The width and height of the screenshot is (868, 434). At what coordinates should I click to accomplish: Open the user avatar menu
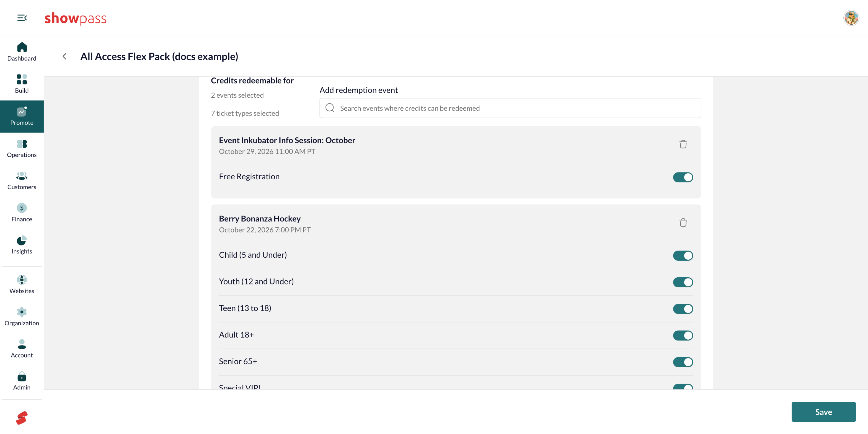point(851,18)
